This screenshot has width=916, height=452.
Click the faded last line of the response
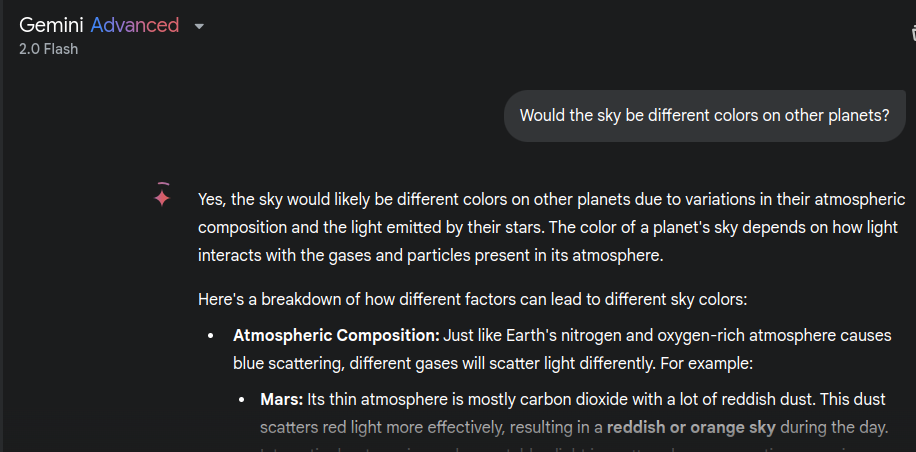tap(574, 447)
